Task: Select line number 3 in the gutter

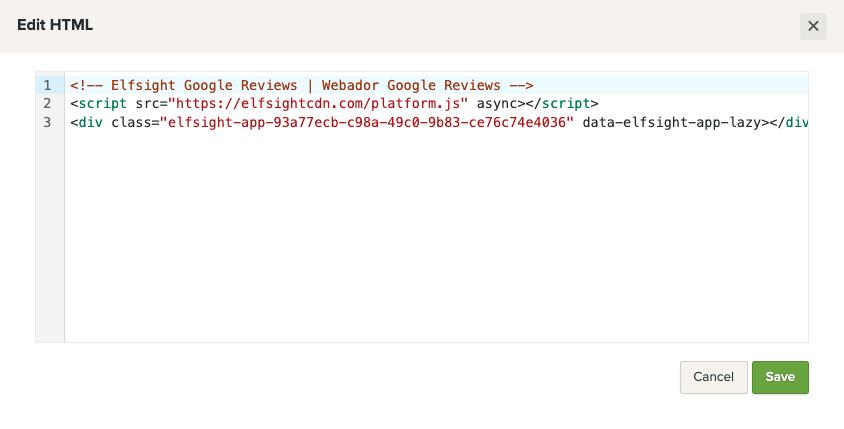Action: 47,122
